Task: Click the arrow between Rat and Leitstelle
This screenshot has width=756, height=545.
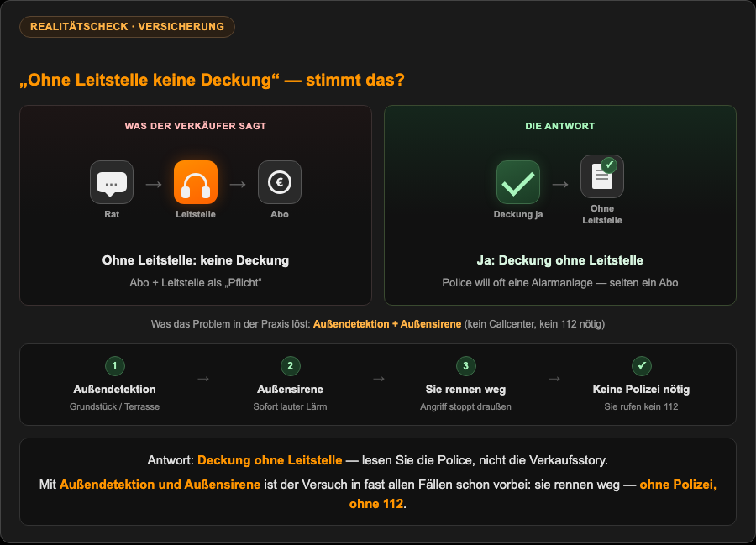Action: click(x=154, y=184)
